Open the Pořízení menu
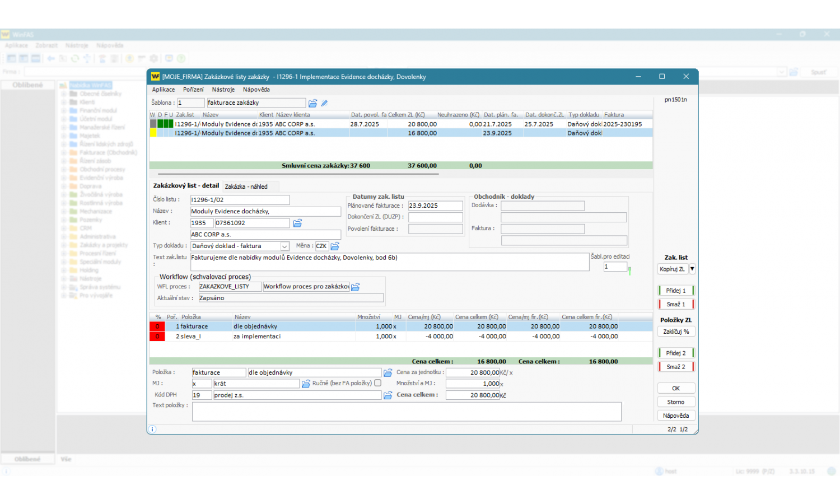The height and width of the screenshot is (504, 840). (193, 90)
